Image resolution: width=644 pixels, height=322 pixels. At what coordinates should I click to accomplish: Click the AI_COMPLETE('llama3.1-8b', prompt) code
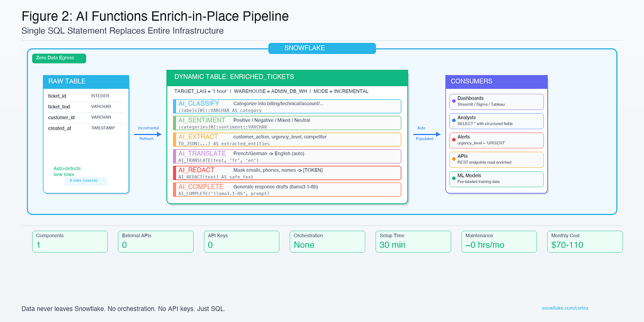[224, 193]
